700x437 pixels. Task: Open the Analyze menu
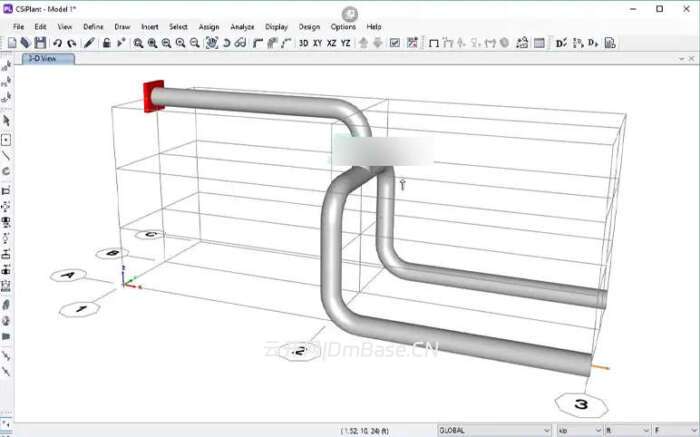point(242,27)
